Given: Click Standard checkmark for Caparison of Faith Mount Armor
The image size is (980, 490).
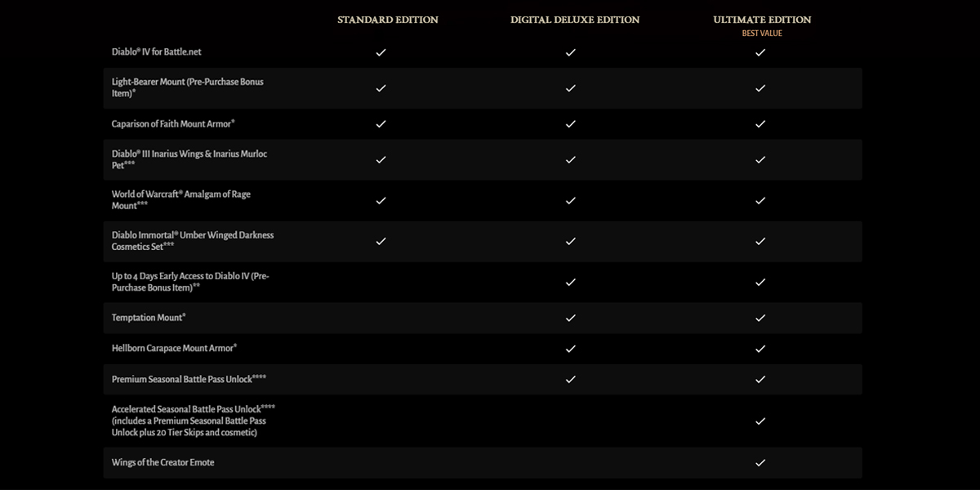Looking at the screenshot, I should click(381, 124).
